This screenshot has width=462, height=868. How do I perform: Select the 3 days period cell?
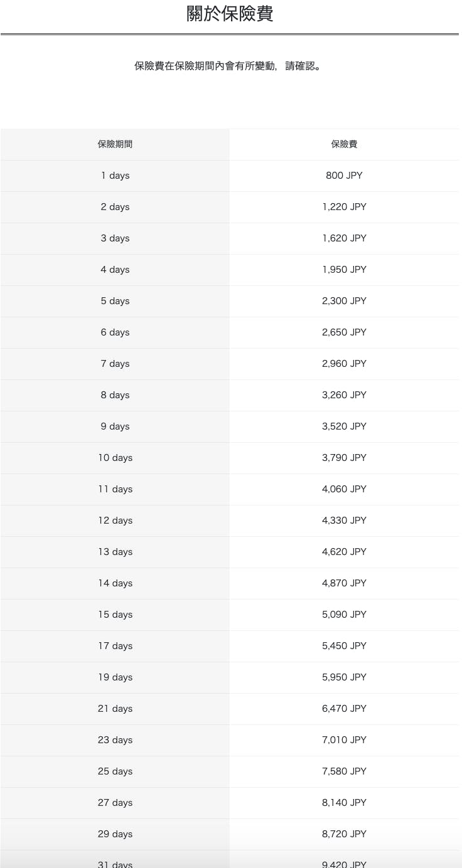coord(115,238)
